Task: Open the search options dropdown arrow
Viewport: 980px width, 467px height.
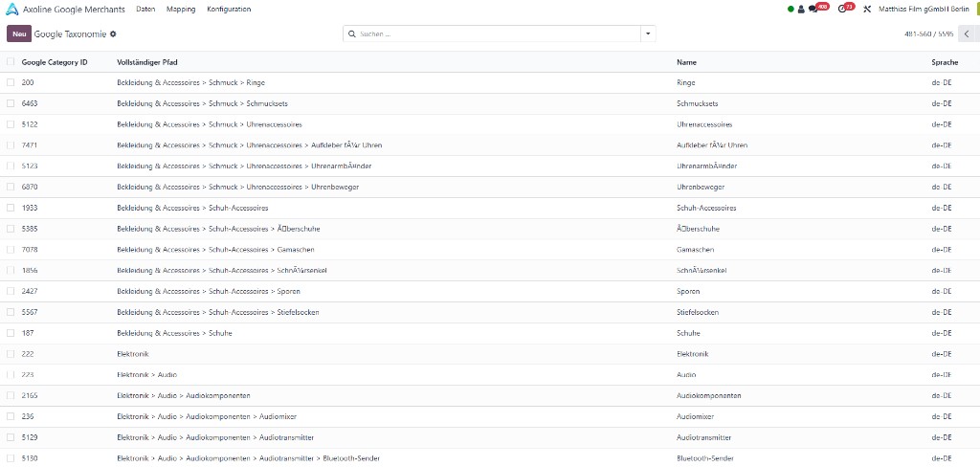Action: coord(648,33)
